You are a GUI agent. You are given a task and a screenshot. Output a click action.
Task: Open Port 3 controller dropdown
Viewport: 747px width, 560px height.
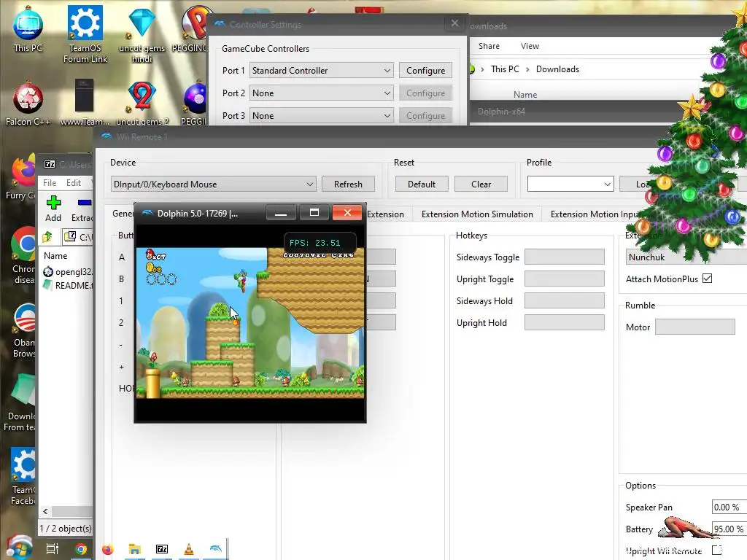click(322, 115)
